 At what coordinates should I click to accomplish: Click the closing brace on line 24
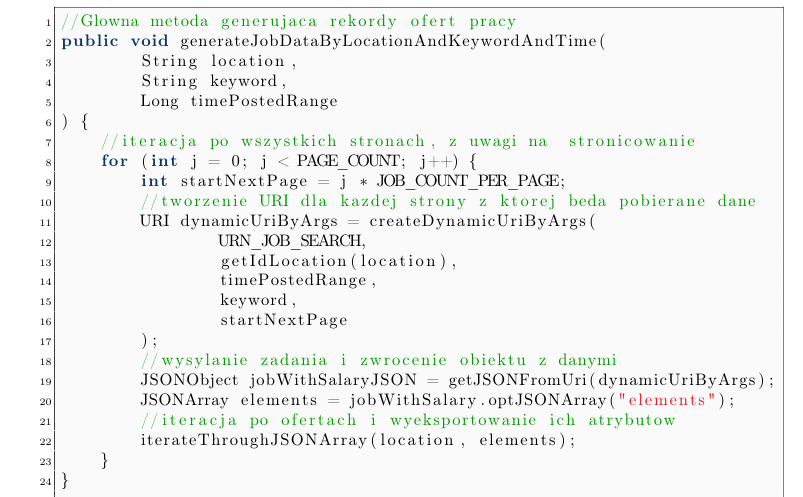point(65,480)
